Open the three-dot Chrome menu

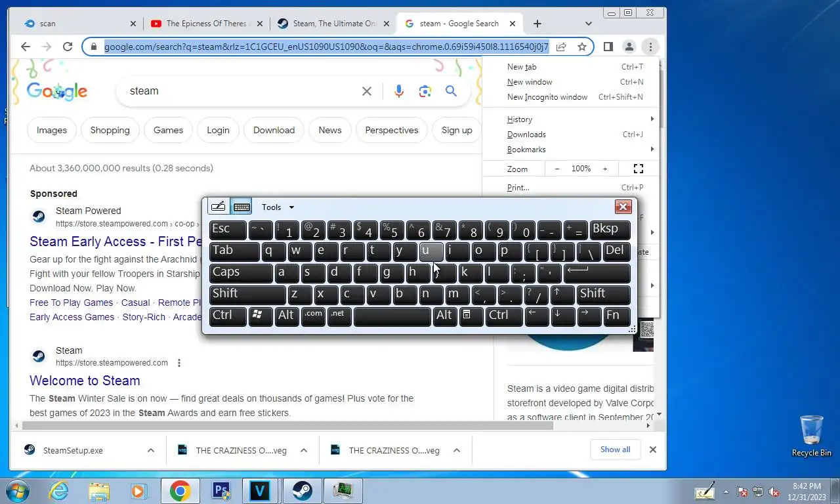(650, 47)
